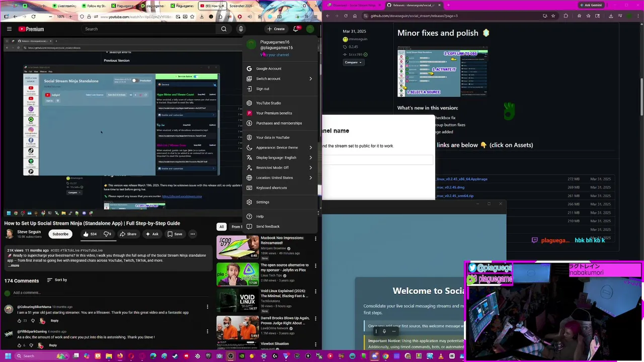Viewport: 644px width, 362px height.
Task: Reply to @ColouringBikerMama comment
Action: tap(54, 321)
